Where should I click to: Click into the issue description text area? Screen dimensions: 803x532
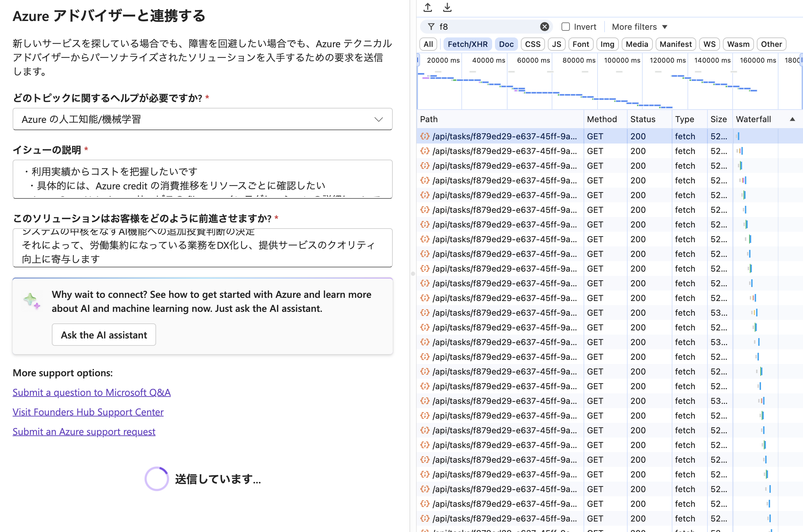203,179
